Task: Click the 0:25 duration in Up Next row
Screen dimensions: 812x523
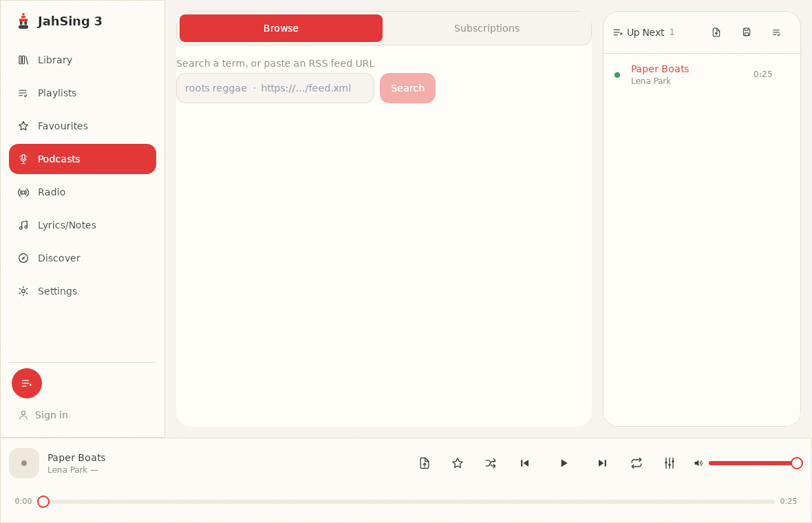Action: coord(763,74)
